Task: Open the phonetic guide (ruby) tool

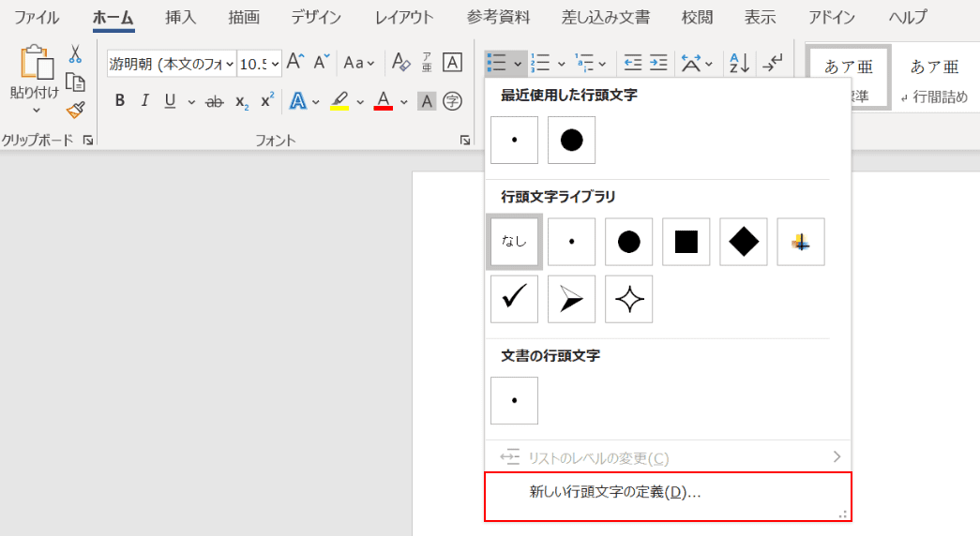Action: pos(427,62)
